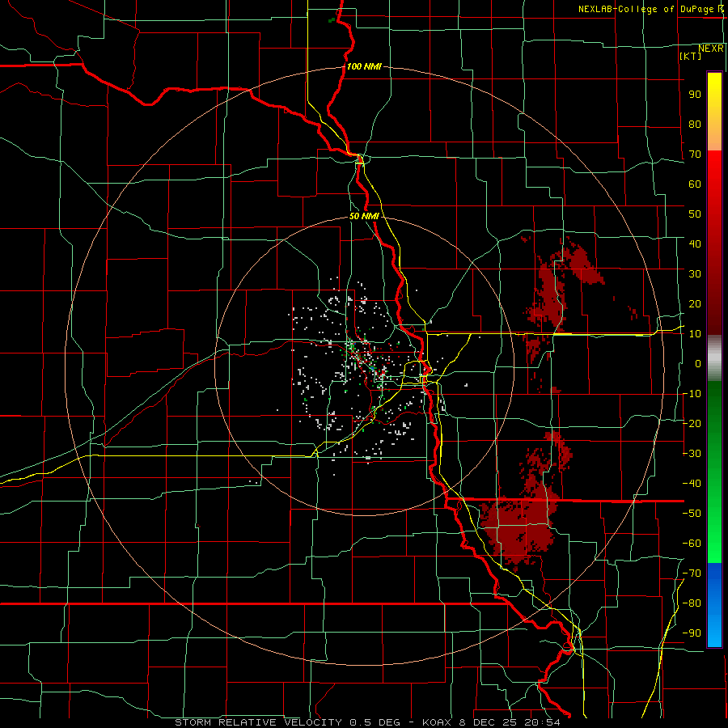
Task: Click the positive "20" scale value
Action: 695,303
